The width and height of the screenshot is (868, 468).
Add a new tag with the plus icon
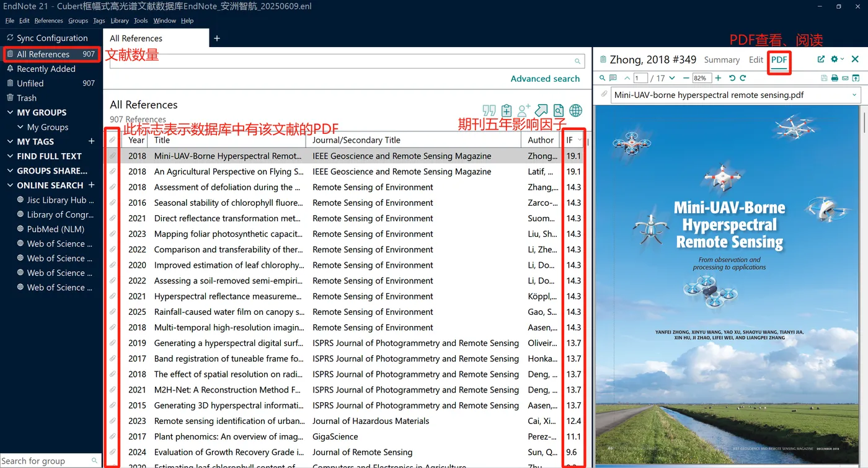pos(92,141)
